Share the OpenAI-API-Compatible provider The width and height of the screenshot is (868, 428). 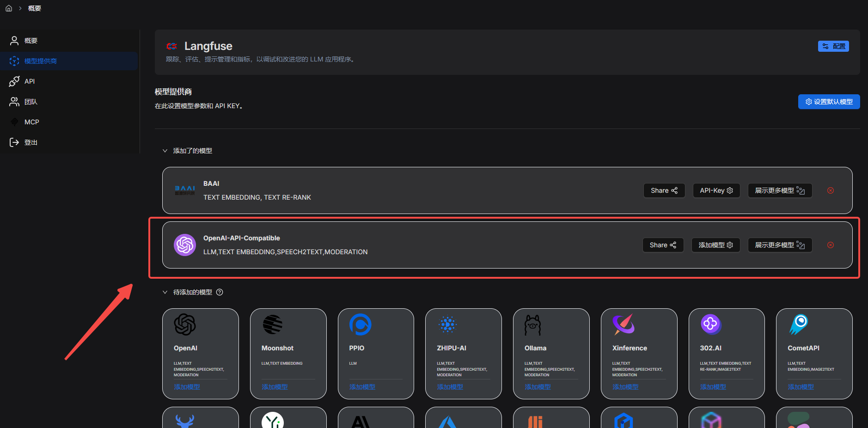tap(663, 245)
